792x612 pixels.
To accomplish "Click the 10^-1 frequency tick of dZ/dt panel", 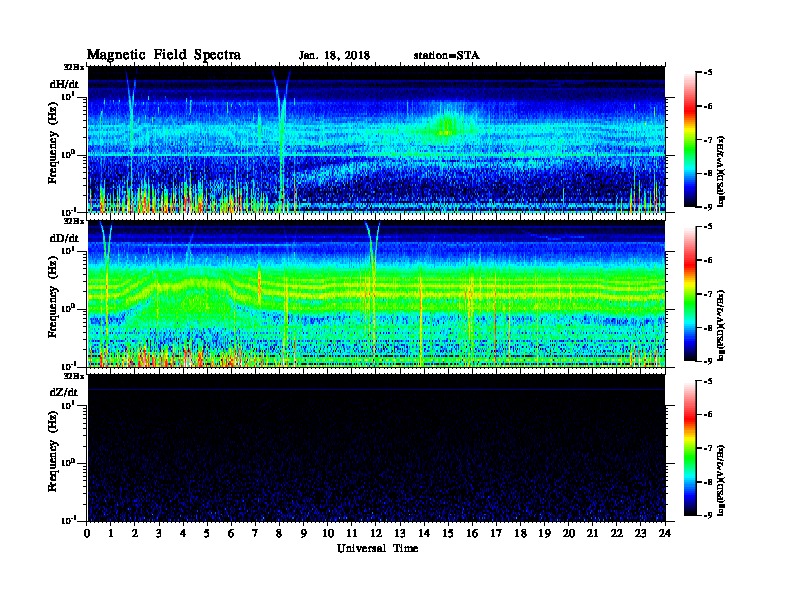I will (68, 520).
